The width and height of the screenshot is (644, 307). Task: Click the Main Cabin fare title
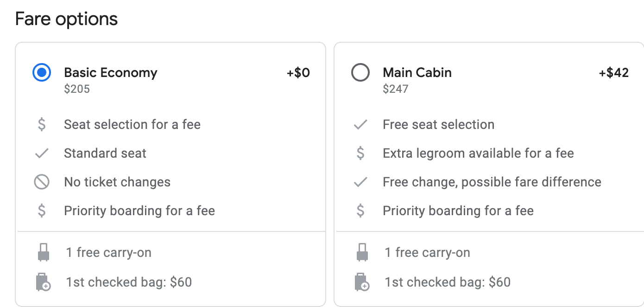point(417,73)
